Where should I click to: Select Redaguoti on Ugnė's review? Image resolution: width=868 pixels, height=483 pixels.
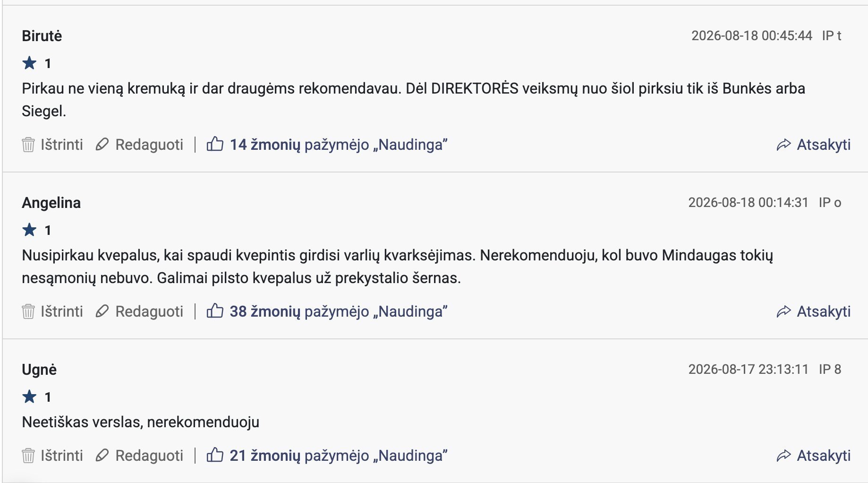(149, 456)
